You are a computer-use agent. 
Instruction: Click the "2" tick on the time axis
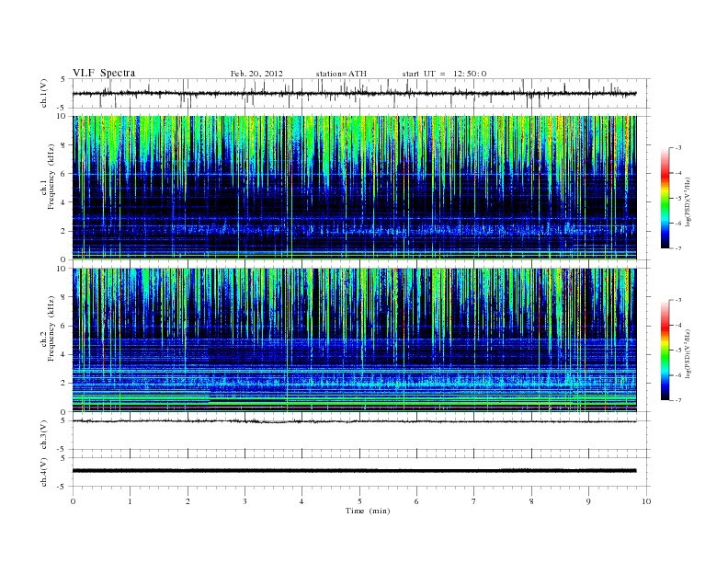pyautogui.click(x=188, y=501)
